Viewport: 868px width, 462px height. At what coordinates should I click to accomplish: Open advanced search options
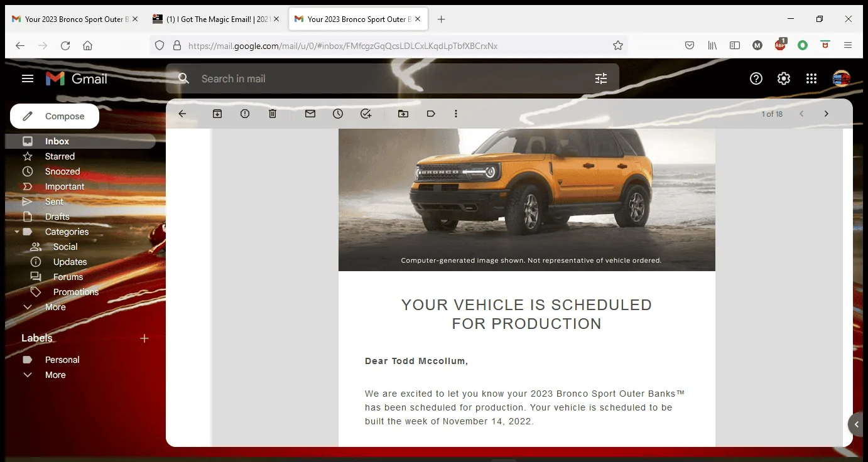click(x=600, y=78)
